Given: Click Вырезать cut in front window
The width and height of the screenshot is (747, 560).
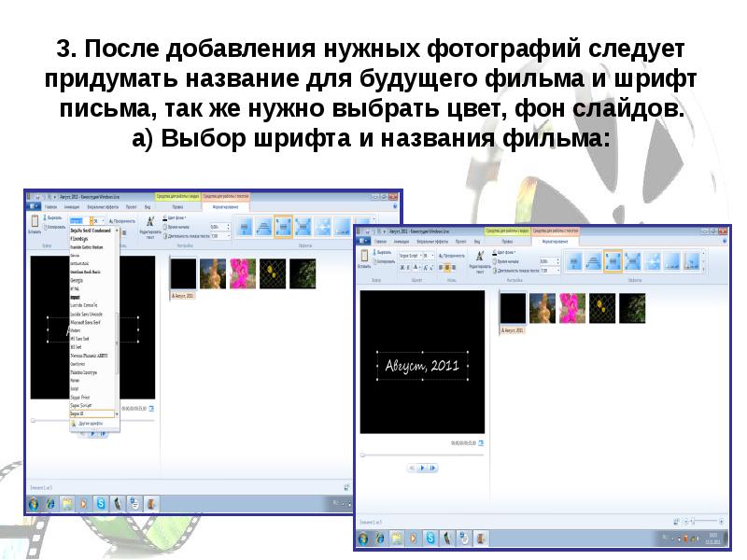Looking at the screenshot, I should 382,252.
